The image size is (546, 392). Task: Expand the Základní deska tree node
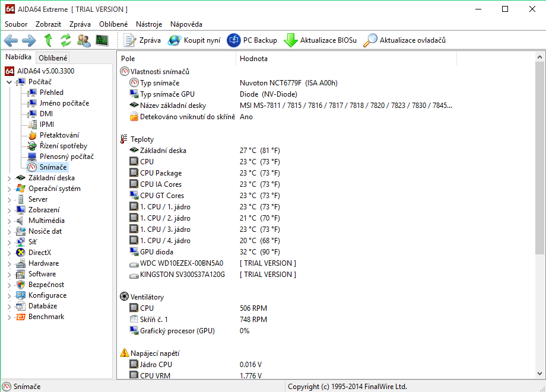pos(9,178)
